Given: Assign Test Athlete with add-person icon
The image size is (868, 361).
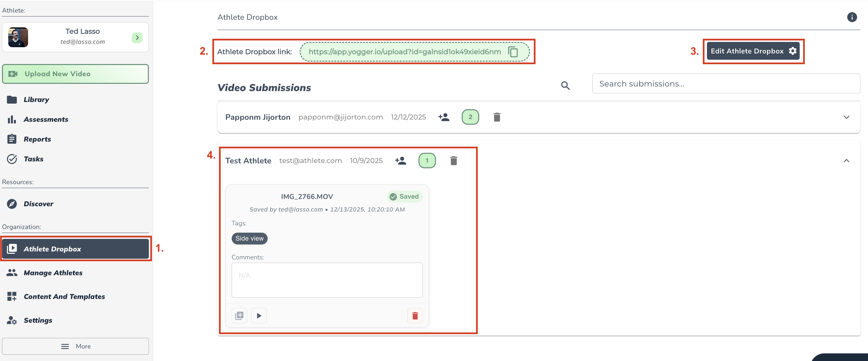Looking at the screenshot, I should 400,161.
